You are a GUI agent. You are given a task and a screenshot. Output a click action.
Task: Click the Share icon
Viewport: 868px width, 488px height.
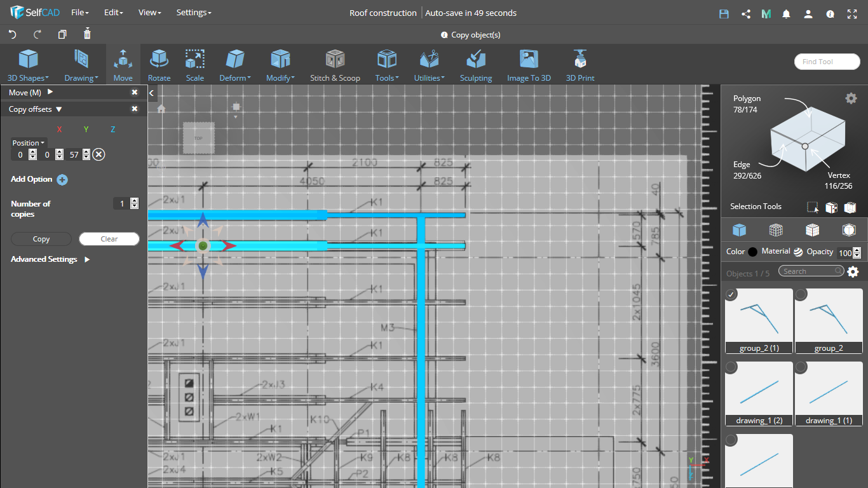[x=746, y=13]
